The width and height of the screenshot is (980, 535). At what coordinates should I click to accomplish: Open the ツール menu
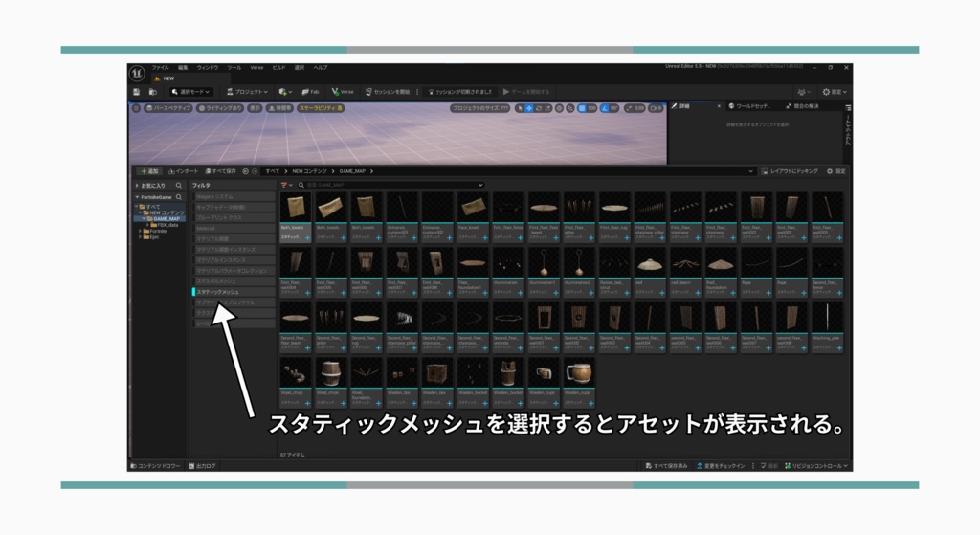click(234, 68)
